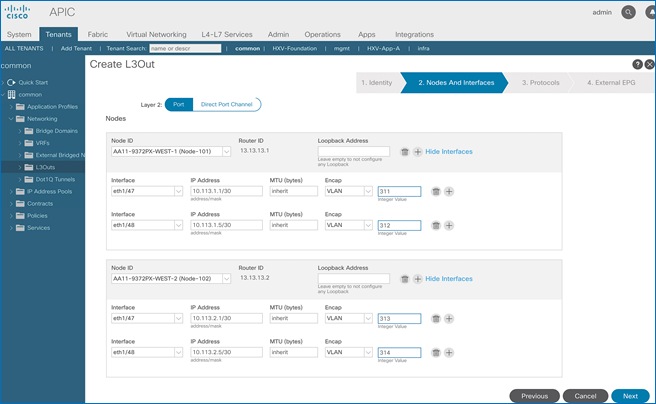Viewport: 656px width, 404px height.
Task: Open the ALL TENANTS link
Action: click(24, 49)
